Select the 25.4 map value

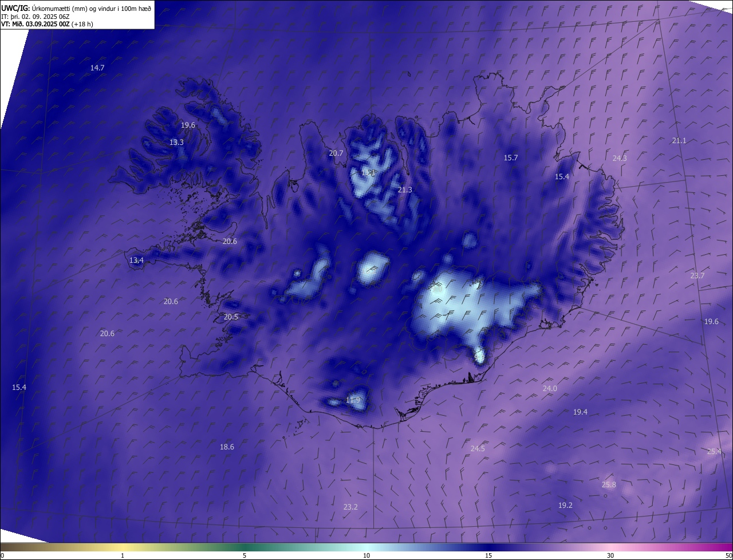[714, 451]
